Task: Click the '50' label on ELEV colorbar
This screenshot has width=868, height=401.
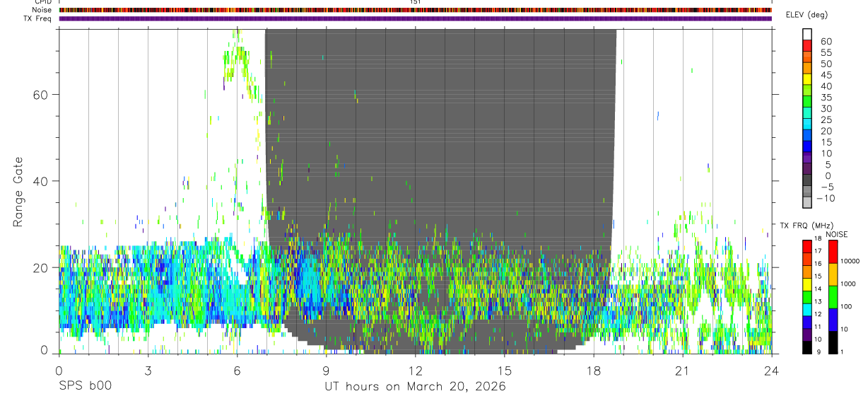Action: 826,64
